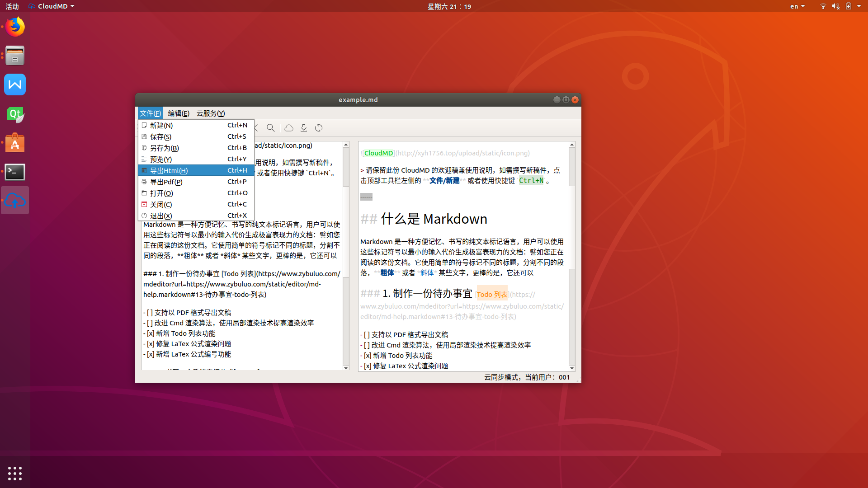868x488 pixels.
Task: Click preview pane scrollbar up arrow
Action: pos(572,145)
